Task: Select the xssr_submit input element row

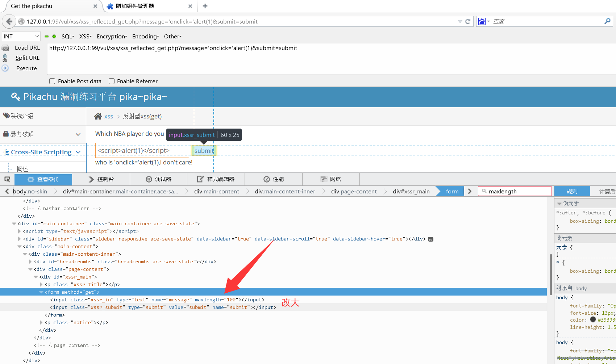Action: (x=273, y=307)
